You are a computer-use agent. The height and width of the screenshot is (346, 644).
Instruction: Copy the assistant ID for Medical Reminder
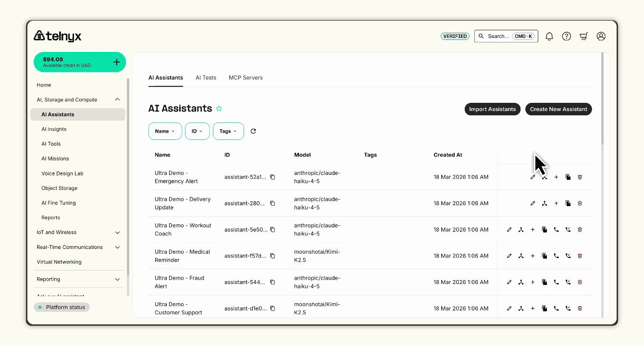[x=272, y=256]
